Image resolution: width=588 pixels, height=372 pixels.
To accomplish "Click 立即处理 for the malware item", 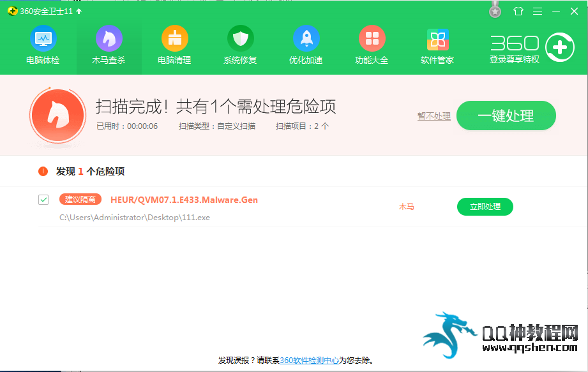I will point(485,206).
